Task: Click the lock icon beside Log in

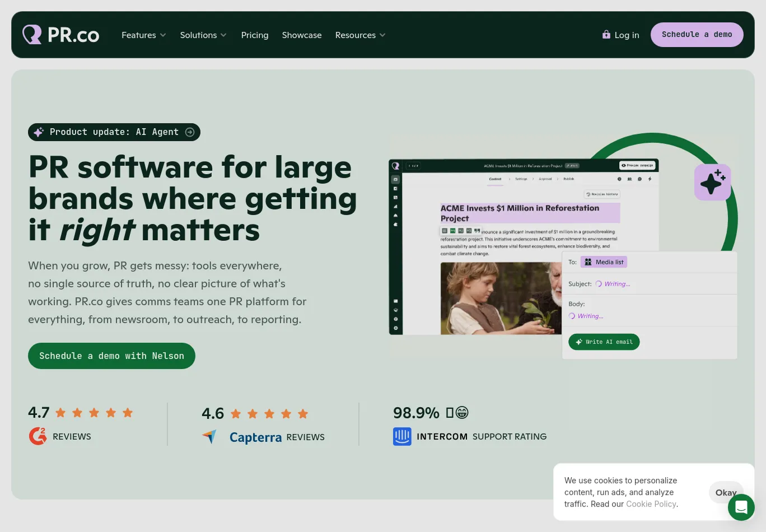Action: point(606,35)
